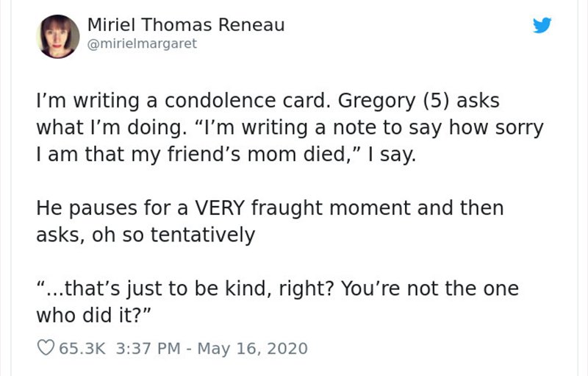The width and height of the screenshot is (588, 376).
Task: Click "Gregory (5)" in the first line
Action: tap(393, 102)
